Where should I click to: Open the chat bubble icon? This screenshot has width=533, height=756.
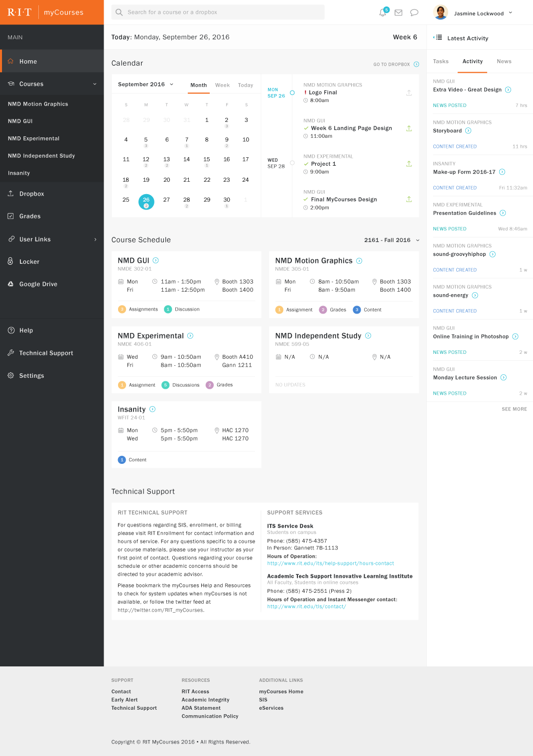click(414, 13)
